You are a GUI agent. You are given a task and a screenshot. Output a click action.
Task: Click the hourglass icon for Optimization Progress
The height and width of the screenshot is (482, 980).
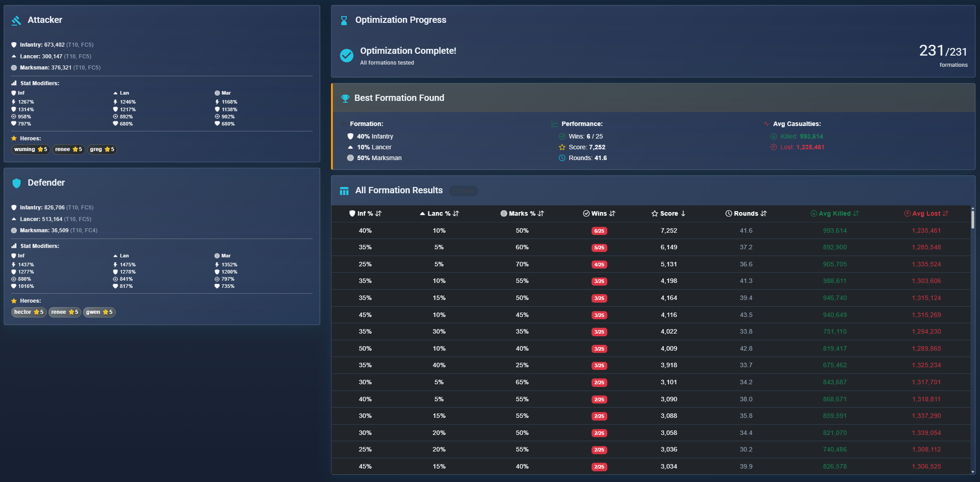[344, 20]
